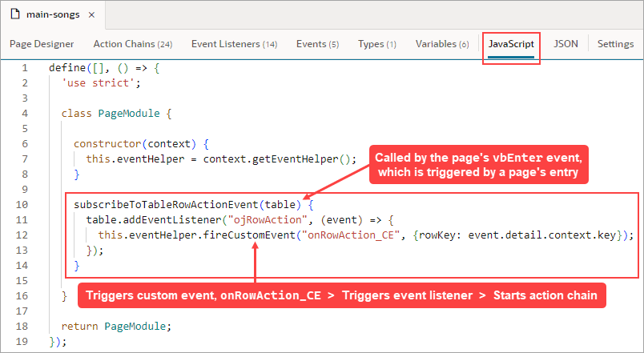Viewport: 644px width, 353px height.
Task: Click the "onRowAction_CE" string in code
Action: [x=351, y=235]
